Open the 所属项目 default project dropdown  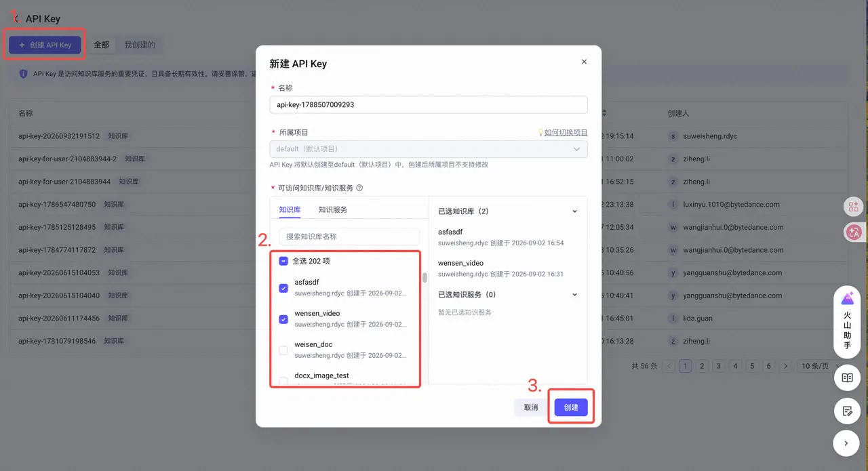point(429,149)
